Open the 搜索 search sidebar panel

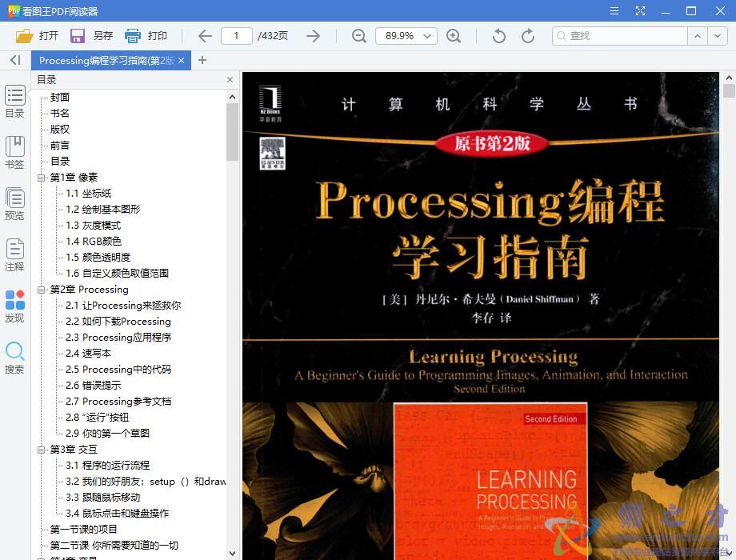coord(14,358)
